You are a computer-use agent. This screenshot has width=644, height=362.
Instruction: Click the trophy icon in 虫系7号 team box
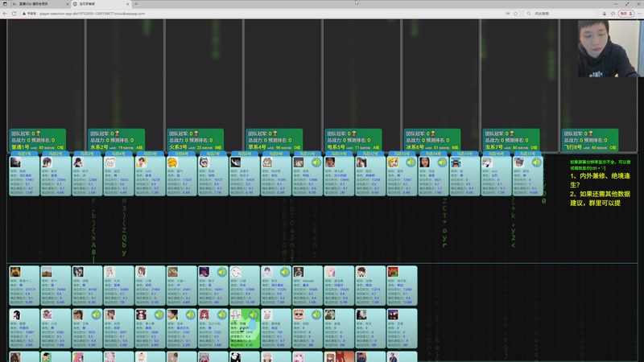click(512, 134)
